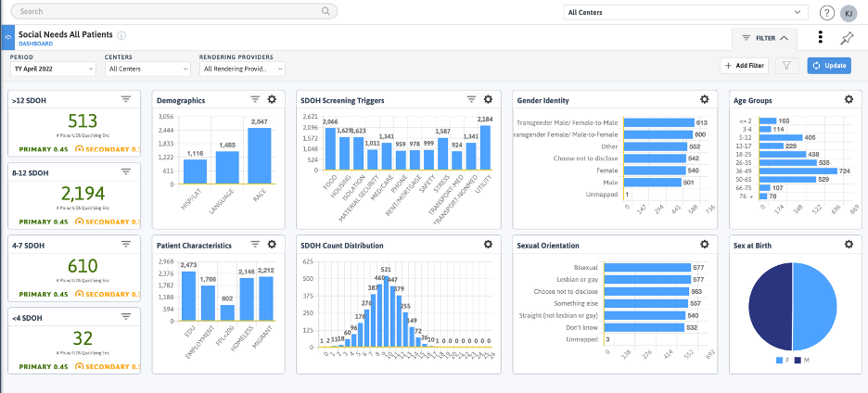Click the Update button
868x393 pixels.
pos(829,65)
